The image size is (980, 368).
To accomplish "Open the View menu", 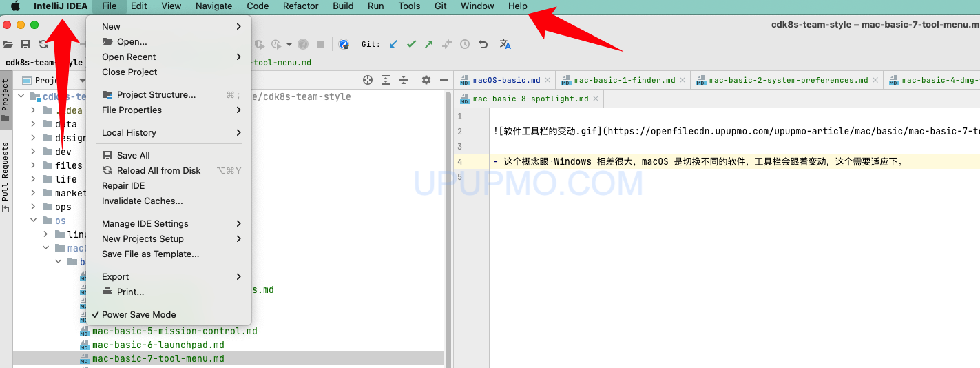I will 171,6.
